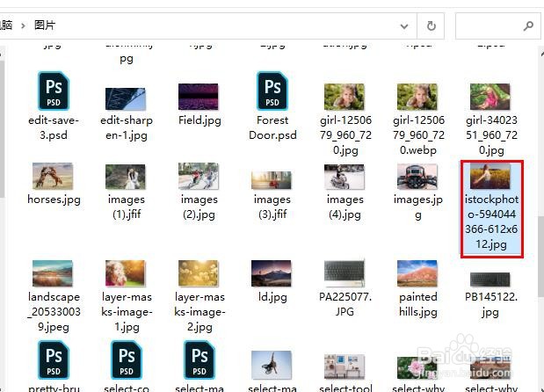
Task: Select istockphoto-594044366-612x612.jpg thumbnail
Action: pyautogui.click(x=490, y=177)
